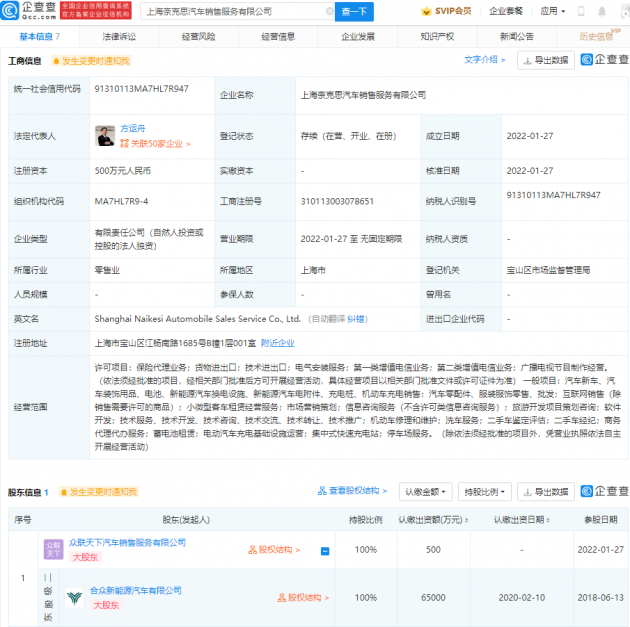The height and width of the screenshot is (627, 630).
Task: Open the 应用 dropdown menu
Action: (x=552, y=11)
